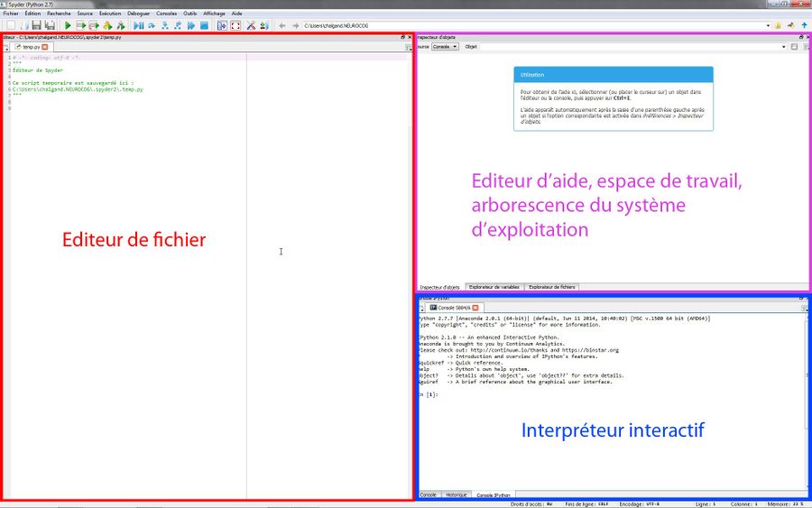Image resolution: width=812 pixels, height=508 pixels.
Task: Close the temp.py editor tab
Action: (45, 46)
